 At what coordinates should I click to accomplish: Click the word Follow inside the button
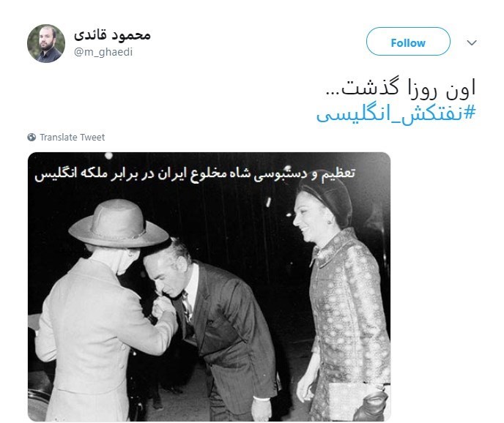pyautogui.click(x=408, y=42)
